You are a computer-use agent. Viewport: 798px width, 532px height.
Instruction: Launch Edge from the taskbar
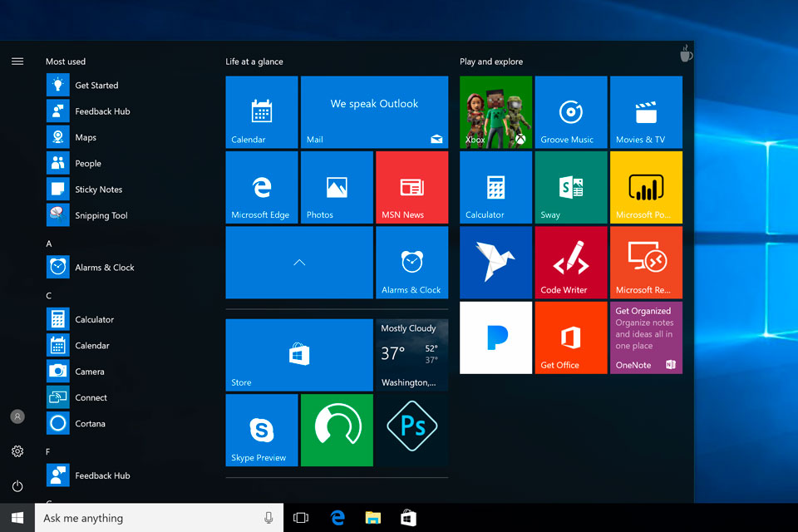pyautogui.click(x=337, y=518)
